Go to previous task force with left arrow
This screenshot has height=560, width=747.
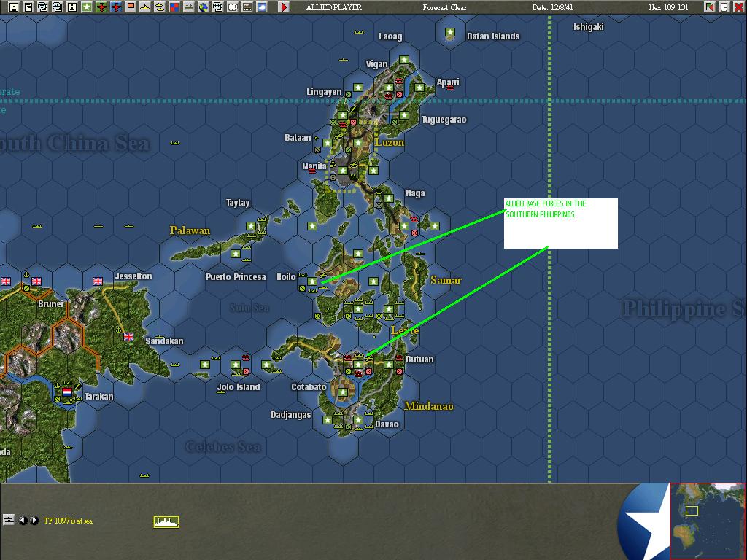(x=23, y=521)
